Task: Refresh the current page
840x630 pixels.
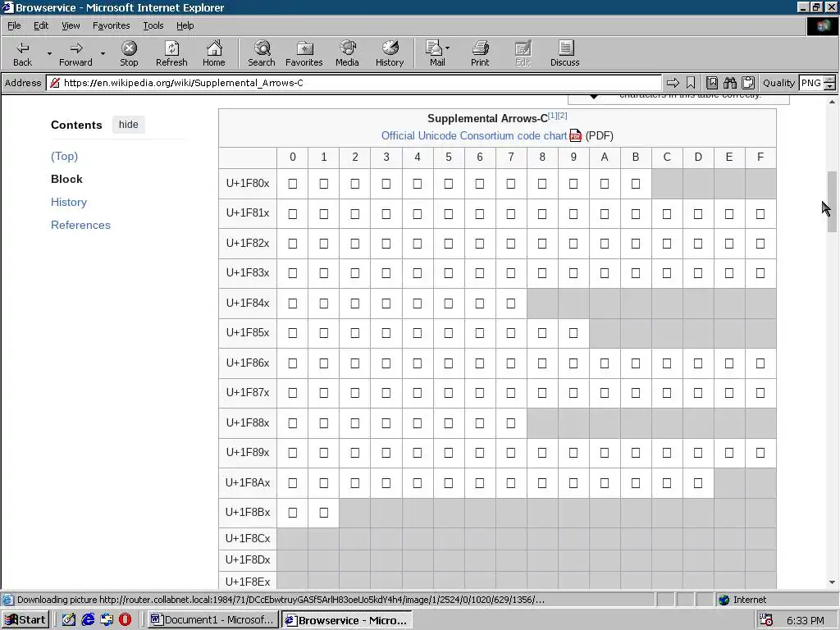Action: coord(171,53)
